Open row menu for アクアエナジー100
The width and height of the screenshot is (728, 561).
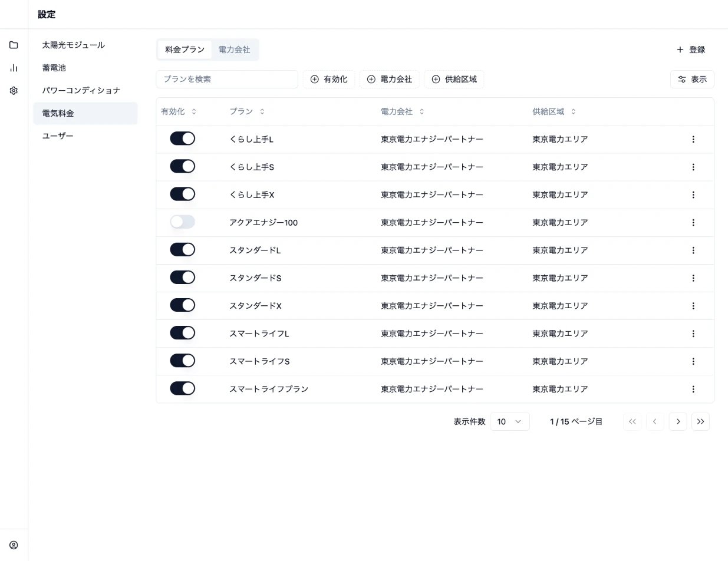(x=693, y=222)
